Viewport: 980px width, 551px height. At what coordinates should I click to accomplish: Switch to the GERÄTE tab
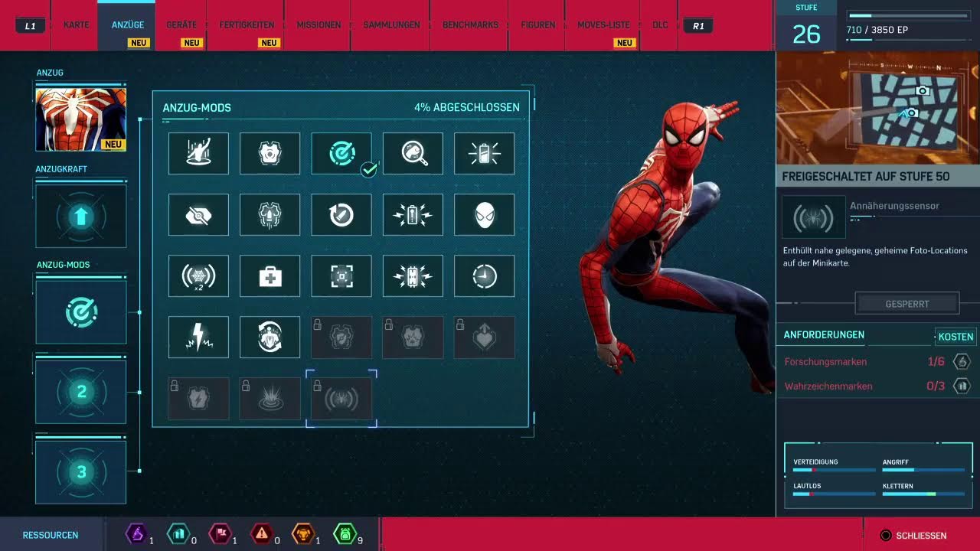tap(181, 25)
